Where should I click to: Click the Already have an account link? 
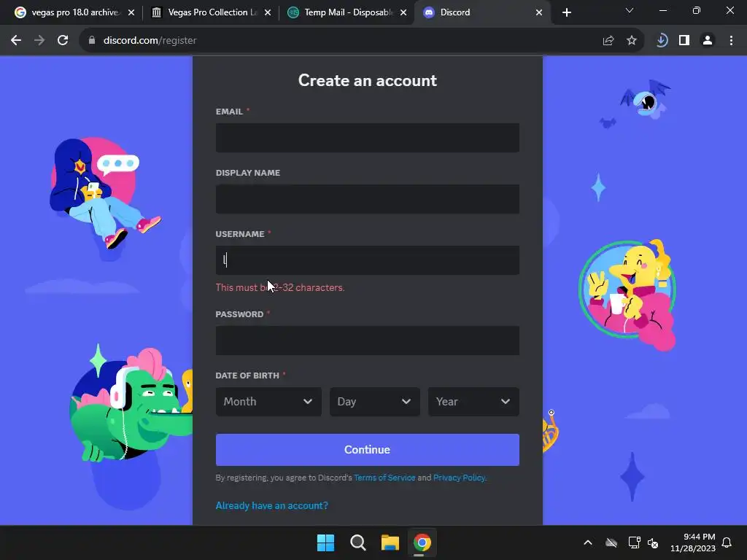point(271,506)
